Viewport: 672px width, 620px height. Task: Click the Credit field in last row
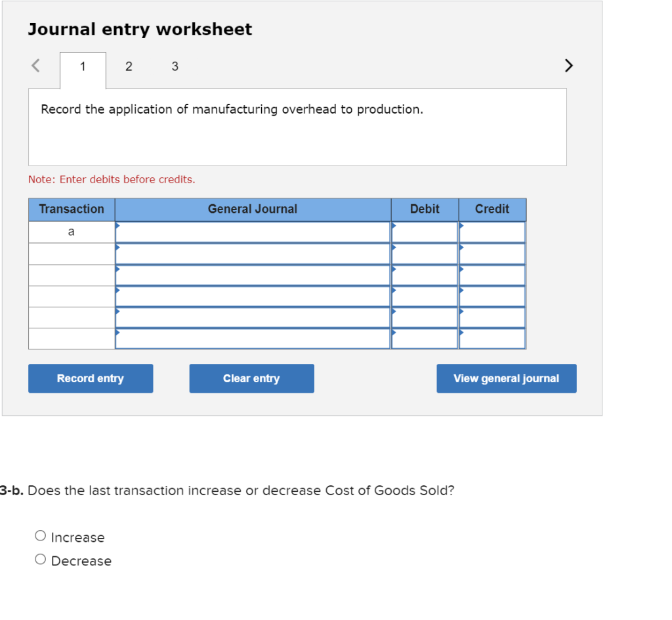coord(492,339)
